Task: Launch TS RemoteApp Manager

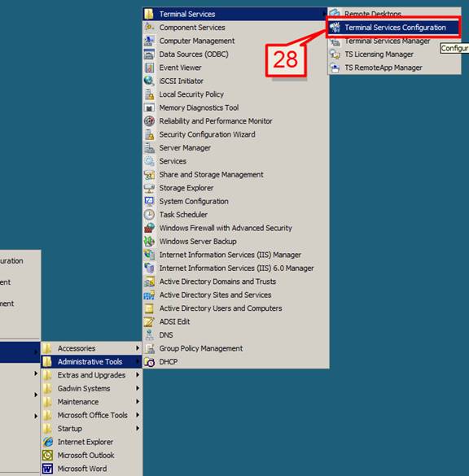Action: [394, 68]
